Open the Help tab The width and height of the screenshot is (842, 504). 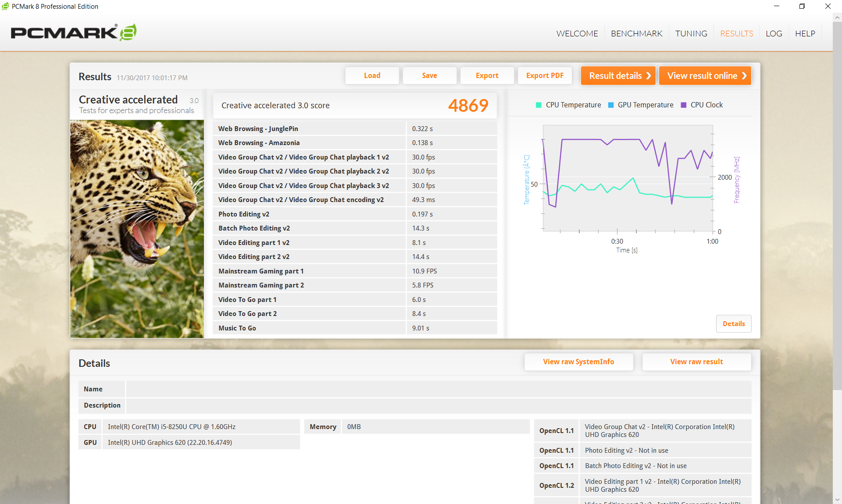pyautogui.click(x=805, y=34)
